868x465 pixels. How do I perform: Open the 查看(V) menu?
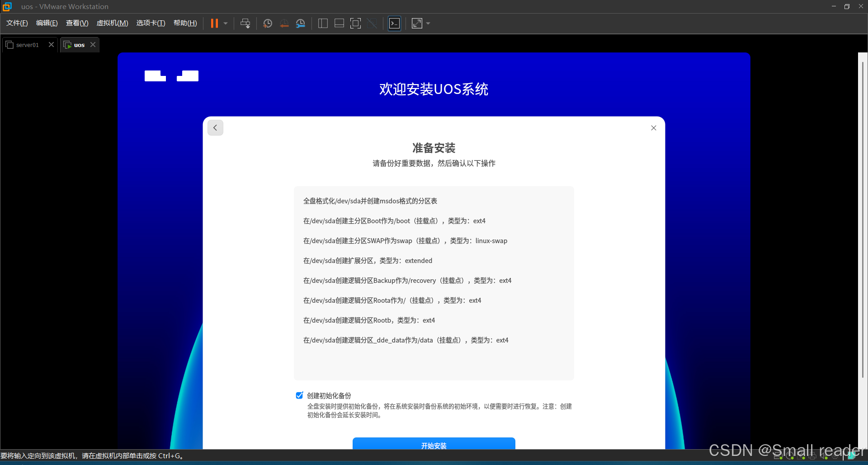tap(77, 23)
